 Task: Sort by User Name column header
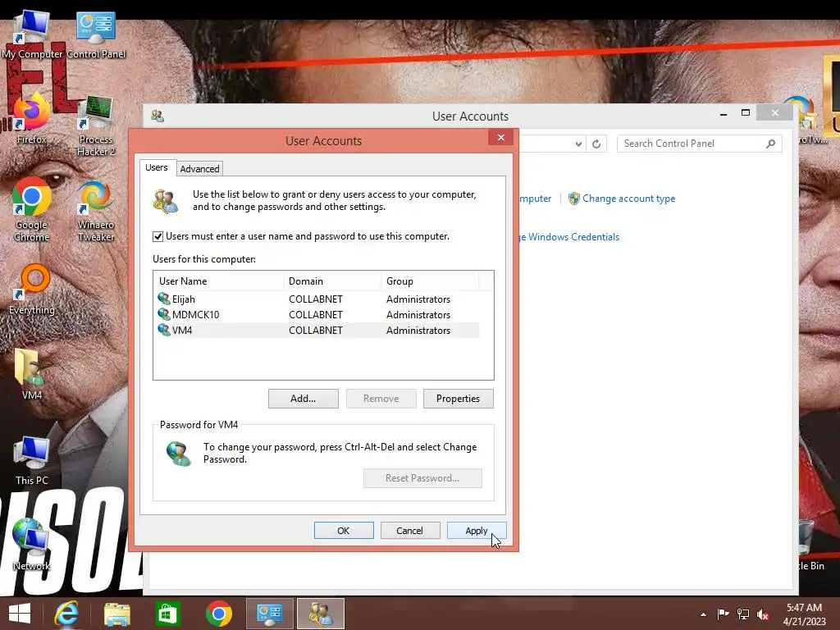click(218, 281)
